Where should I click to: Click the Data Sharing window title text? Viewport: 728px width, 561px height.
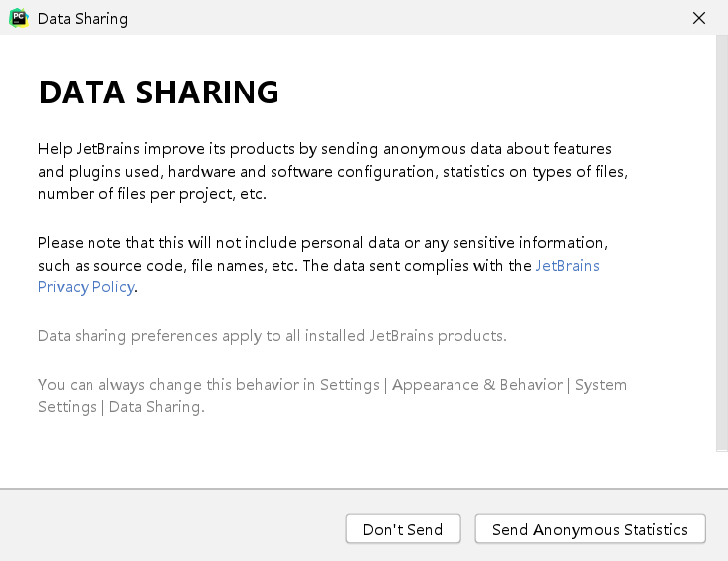tap(83, 19)
